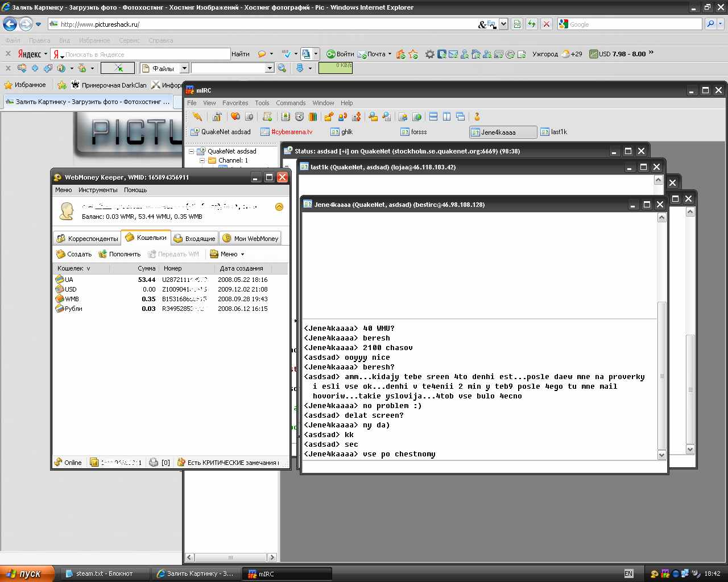This screenshot has width=728, height=582.
Task: Open Internet Explorer recent pages dropdown
Action: tap(38, 24)
